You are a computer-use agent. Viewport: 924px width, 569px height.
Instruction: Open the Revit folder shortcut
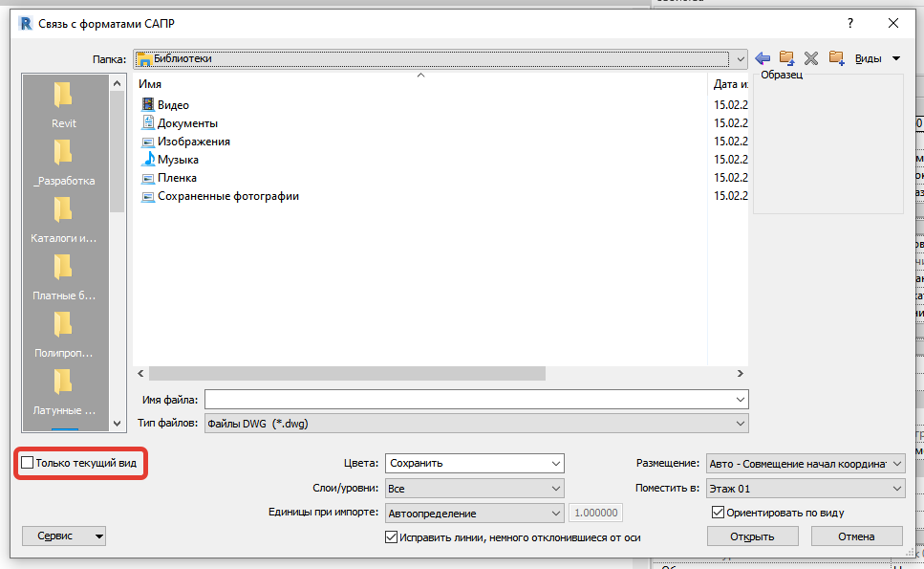[x=64, y=105]
